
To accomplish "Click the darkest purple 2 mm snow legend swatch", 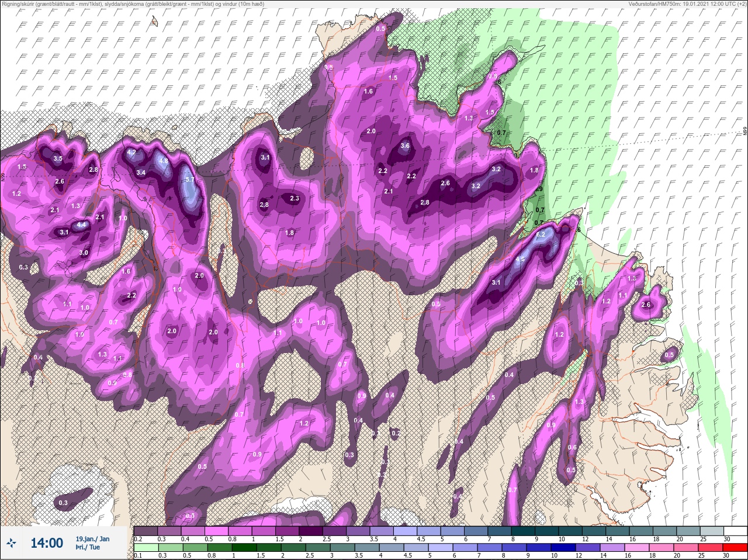I will tap(311, 531).
